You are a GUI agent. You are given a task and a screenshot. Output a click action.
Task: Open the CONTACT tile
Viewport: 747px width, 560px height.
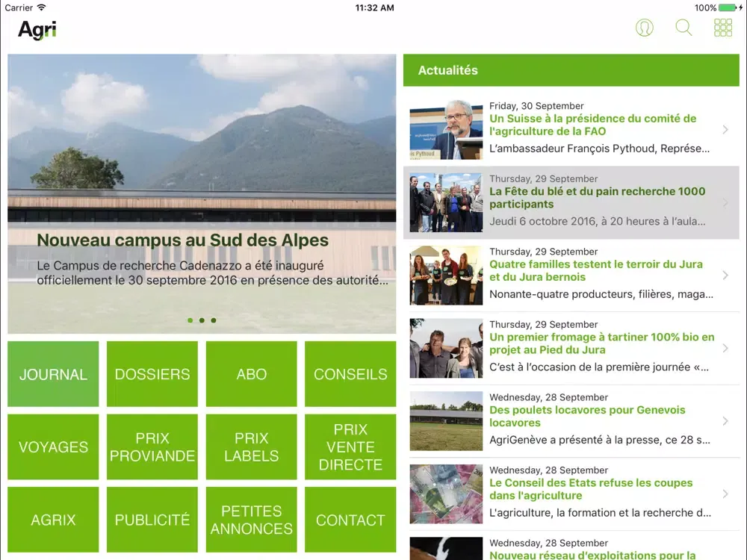pos(350,520)
